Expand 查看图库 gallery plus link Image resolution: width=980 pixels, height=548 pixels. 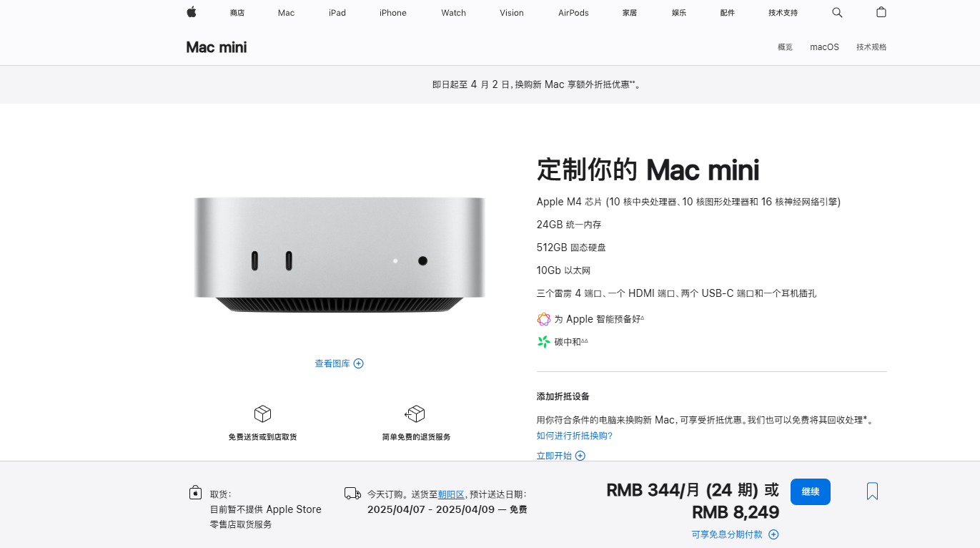340,363
